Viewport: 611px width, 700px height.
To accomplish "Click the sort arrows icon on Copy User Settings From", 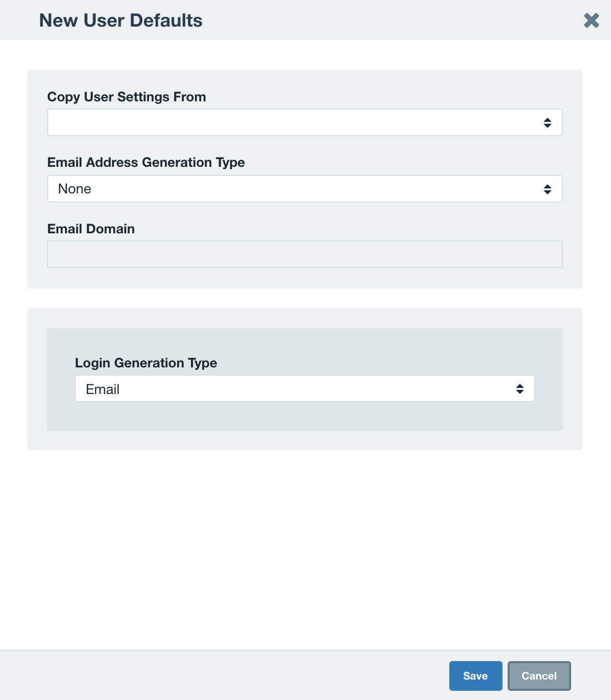I will point(548,122).
